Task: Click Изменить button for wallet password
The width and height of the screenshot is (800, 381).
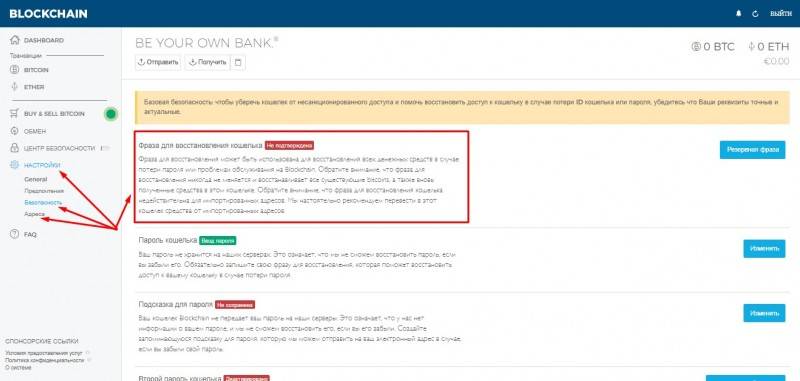Action: pyautogui.click(x=764, y=248)
